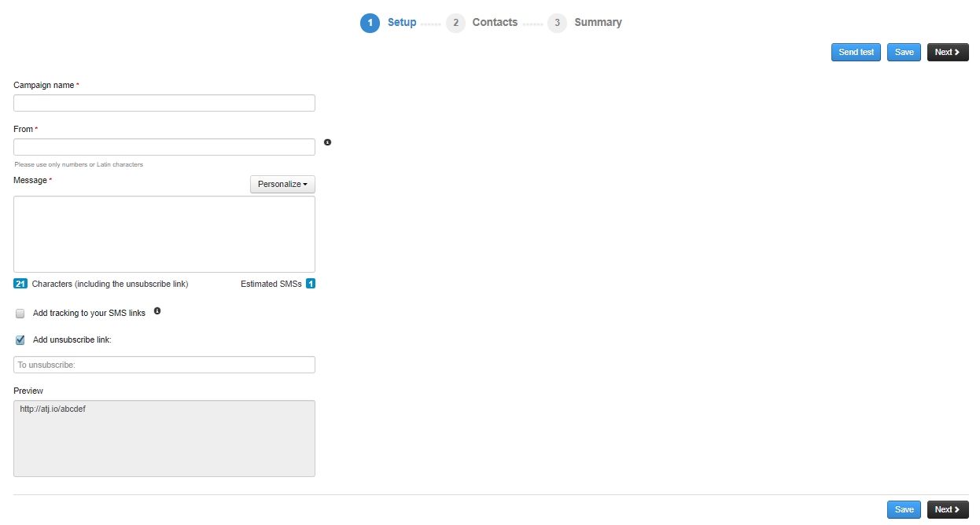
Task: Click the info icon next to SMS tracking
Action: [157, 311]
